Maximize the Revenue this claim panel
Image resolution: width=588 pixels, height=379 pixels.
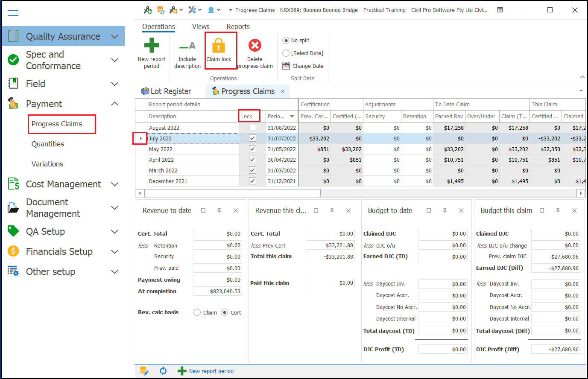click(316, 210)
